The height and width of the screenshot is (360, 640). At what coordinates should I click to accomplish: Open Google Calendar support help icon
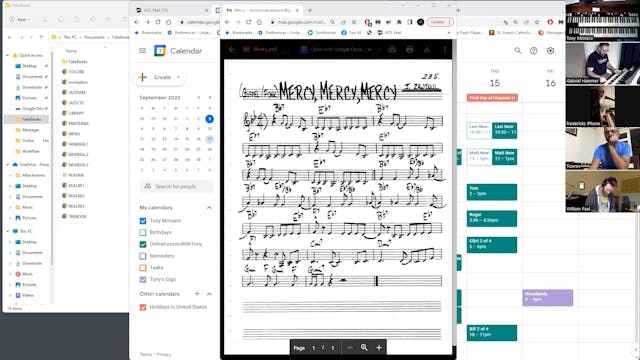point(533,51)
